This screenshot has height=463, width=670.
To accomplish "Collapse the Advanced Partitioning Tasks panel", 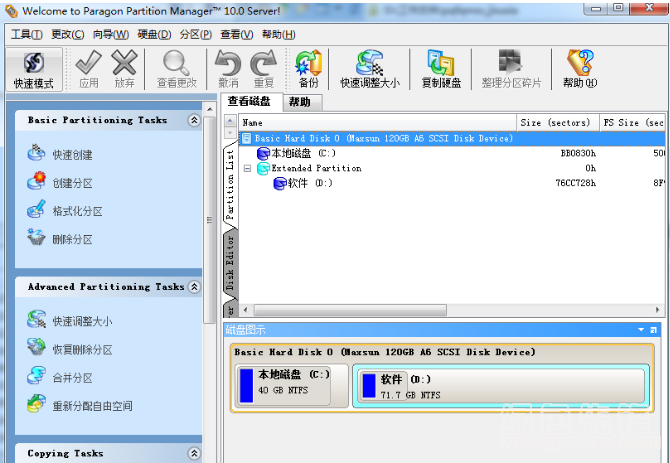I will [194, 287].
